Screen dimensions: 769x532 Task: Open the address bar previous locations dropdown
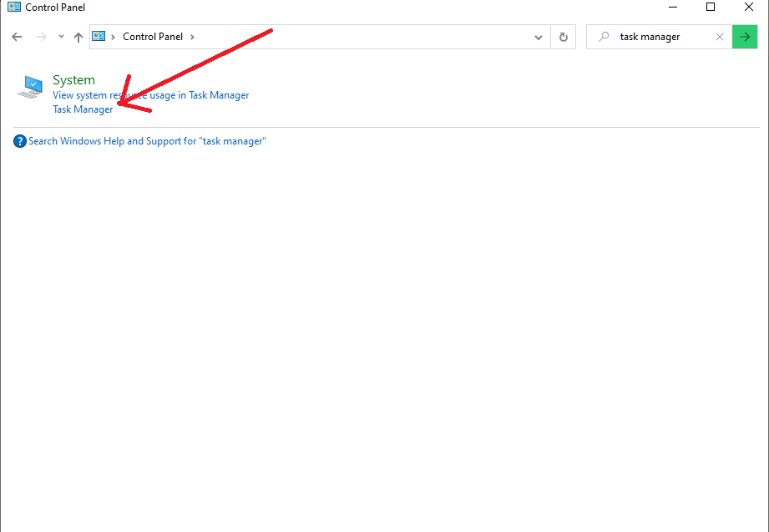click(x=539, y=37)
